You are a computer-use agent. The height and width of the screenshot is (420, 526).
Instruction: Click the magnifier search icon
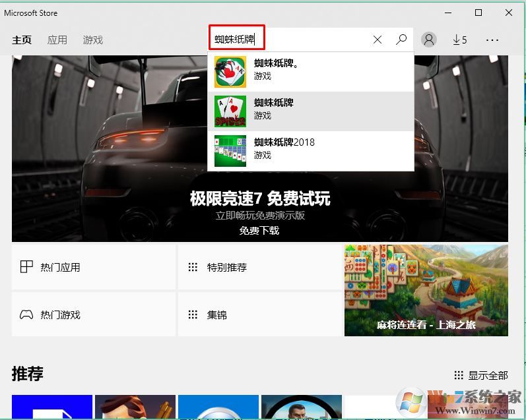[x=401, y=40]
